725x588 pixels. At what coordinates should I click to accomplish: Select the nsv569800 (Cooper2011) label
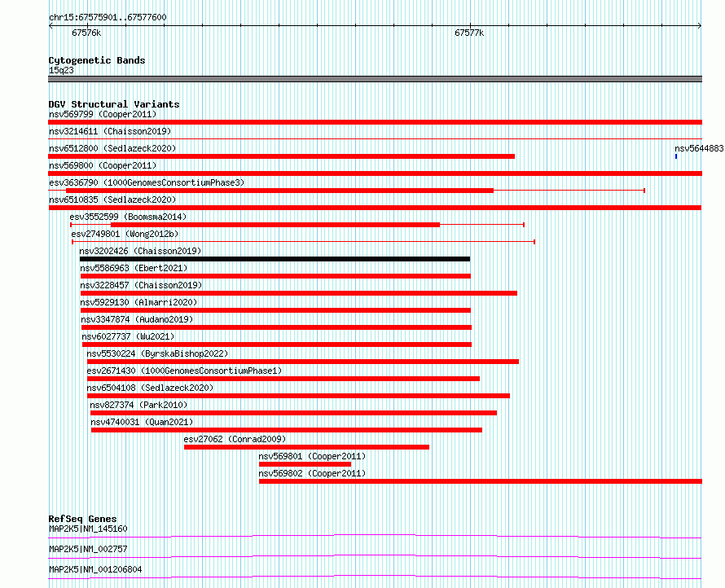103,165
